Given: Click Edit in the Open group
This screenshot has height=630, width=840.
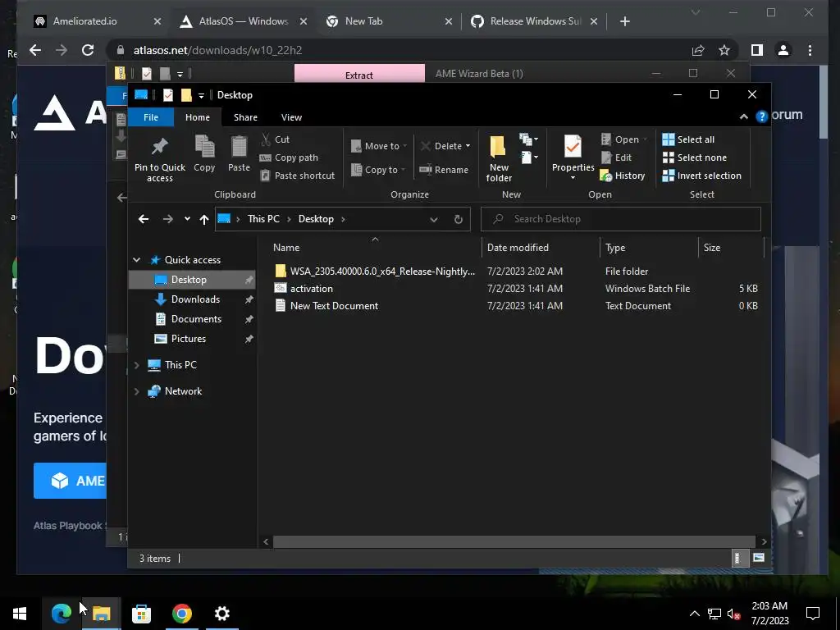Looking at the screenshot, I should tap(617, 157).
